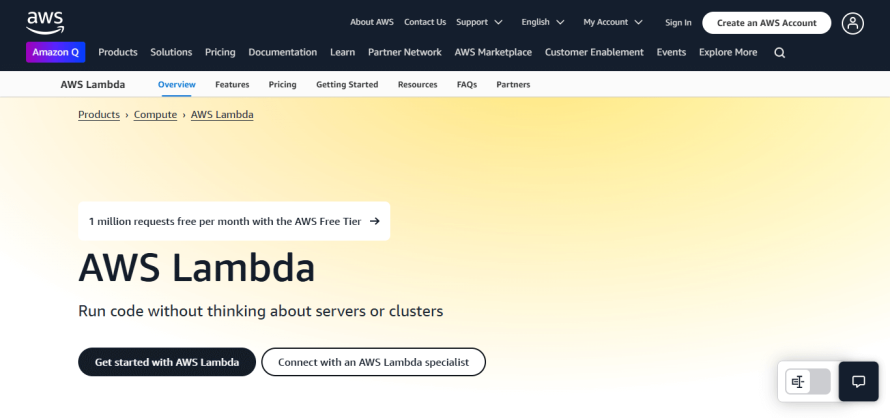Image resolution: width=890 pixels, height=418 pixels.
Task: Click the Sign In link
Action: coord(678,23)
